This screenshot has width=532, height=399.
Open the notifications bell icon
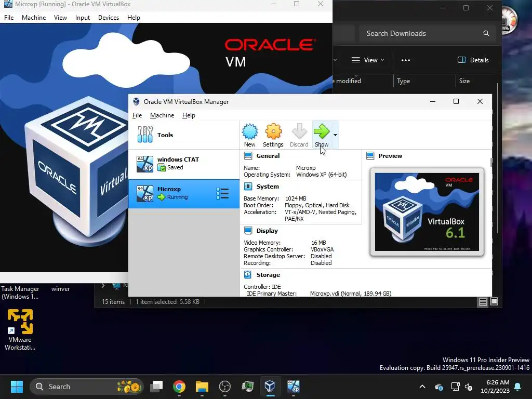(518, 387)
